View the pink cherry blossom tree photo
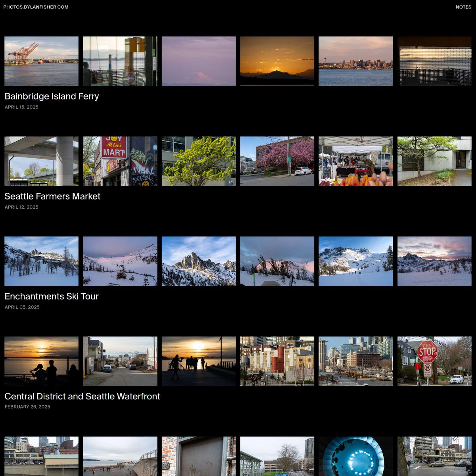This screenshot has width=476, height=476. pyautogui.click(x=277, y=161)
